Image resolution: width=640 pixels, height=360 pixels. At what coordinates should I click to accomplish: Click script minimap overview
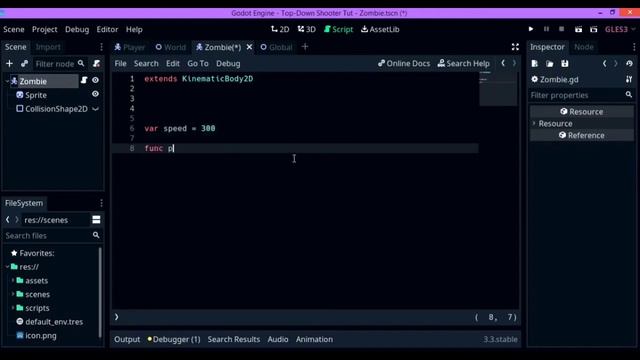tap(498, 89)
